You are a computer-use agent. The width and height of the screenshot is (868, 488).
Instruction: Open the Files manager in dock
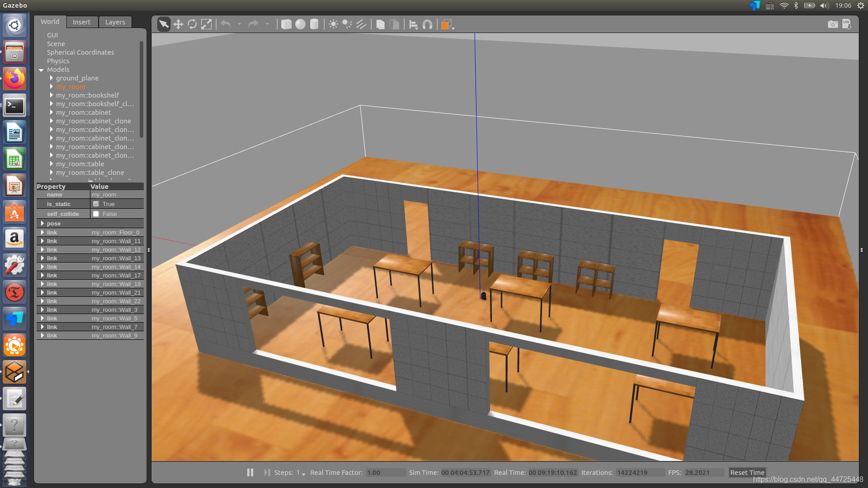pos(14,52)
